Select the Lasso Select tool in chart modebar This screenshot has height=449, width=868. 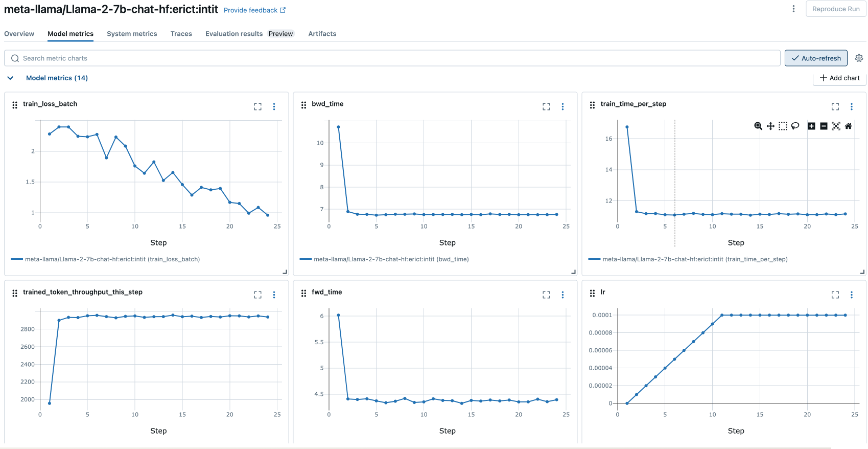(795, 126)
